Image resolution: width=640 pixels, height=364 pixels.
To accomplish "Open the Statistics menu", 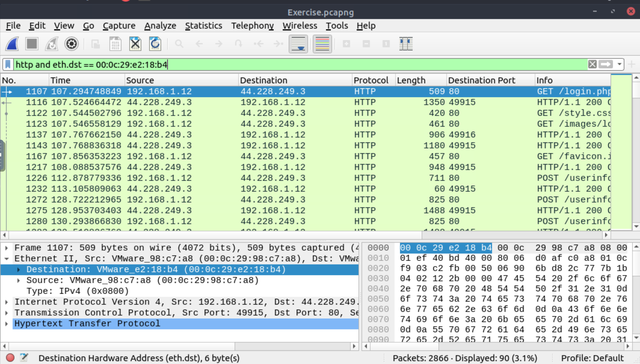I will tap(204, 26).
